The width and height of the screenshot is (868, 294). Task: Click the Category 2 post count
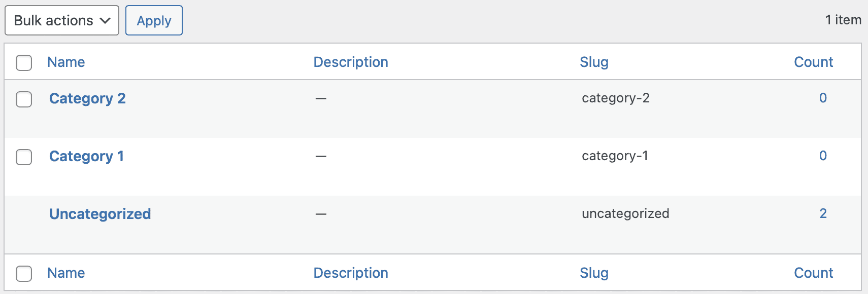[x=823, y=98]
